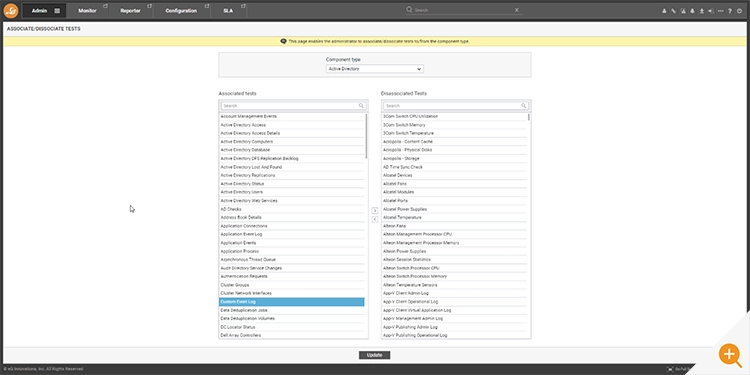Select AD Time Sync Check test

[454, 167]
